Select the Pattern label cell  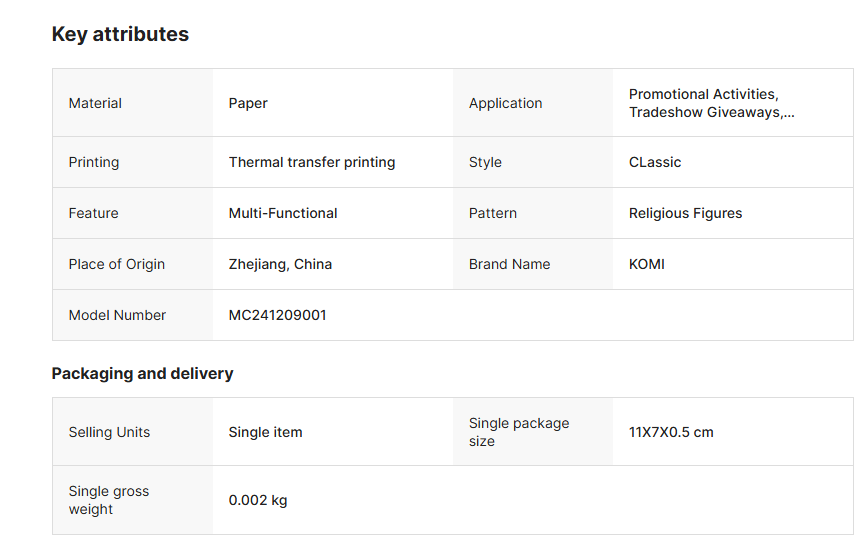coord(494,213)
